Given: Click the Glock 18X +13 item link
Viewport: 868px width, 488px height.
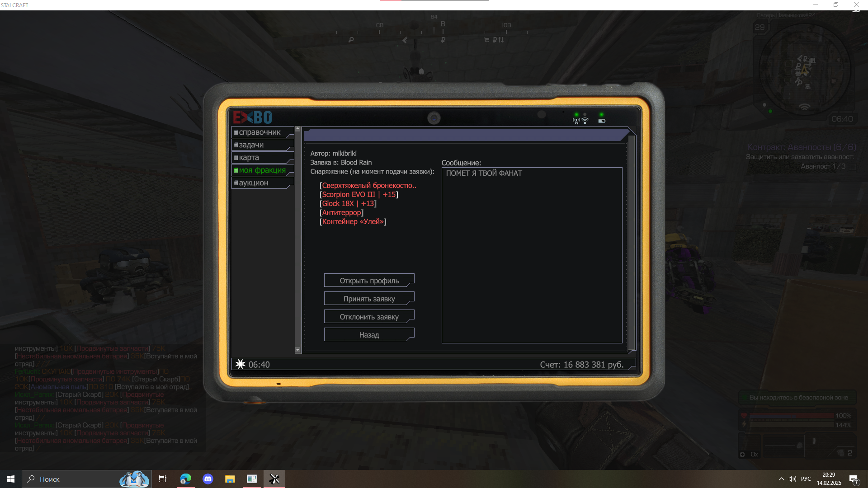Looking at the screenshot, I should pyautogui.click(x=348, y=204).
